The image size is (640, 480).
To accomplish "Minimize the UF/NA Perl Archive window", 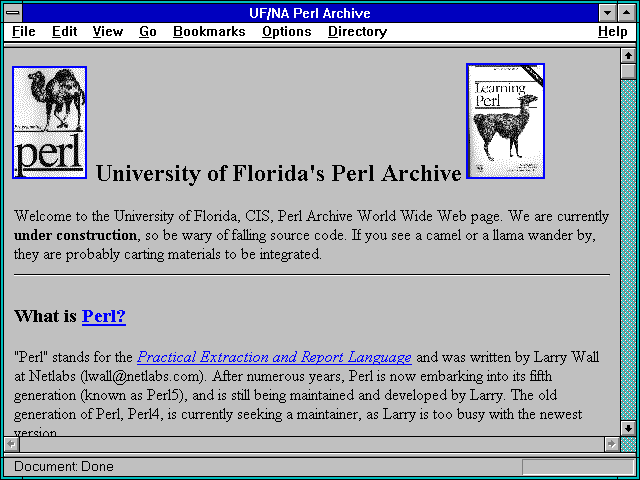I will 607,13.
